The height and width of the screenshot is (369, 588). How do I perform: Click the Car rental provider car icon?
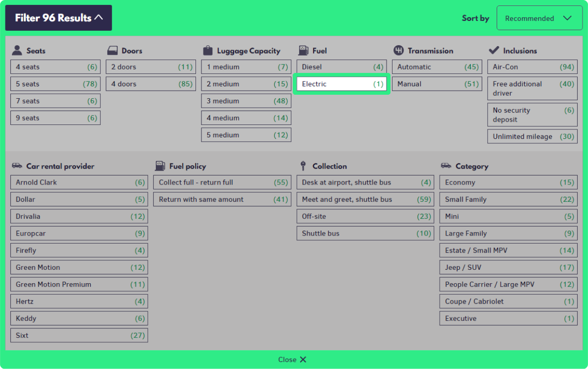pyautogui.click(x=17, y=166)
